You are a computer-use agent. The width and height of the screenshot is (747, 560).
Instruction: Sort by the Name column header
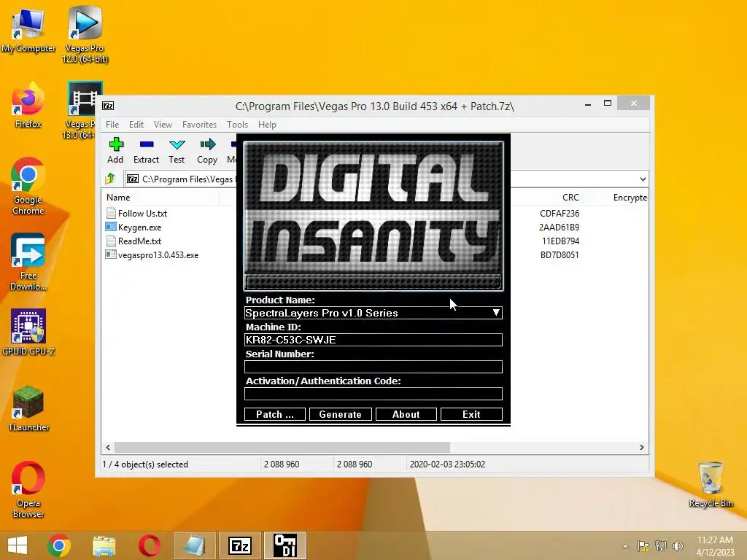pyautogui.click(x=118, y=197)
